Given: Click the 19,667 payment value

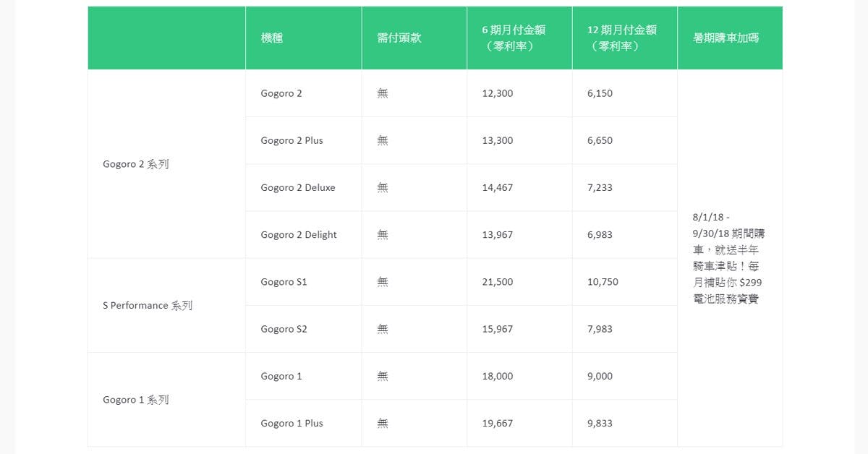Looking at the screenshot, I should (x=497, y=423).
